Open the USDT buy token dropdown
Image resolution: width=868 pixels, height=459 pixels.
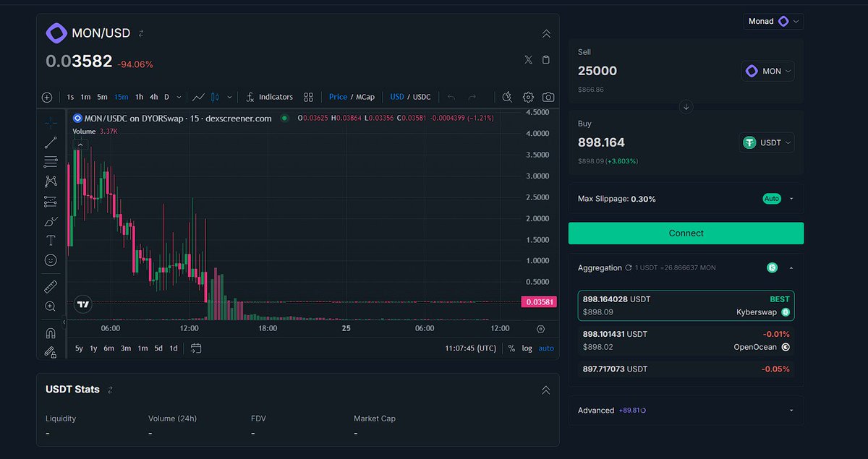point(766,142)
